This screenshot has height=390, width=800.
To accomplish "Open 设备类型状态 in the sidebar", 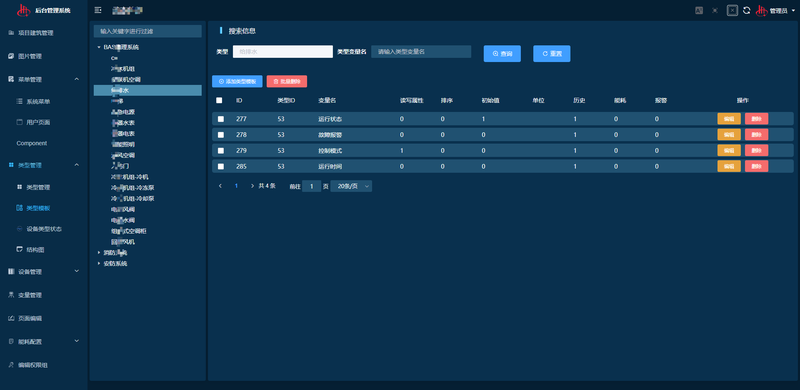I will (x=44, y=229).
